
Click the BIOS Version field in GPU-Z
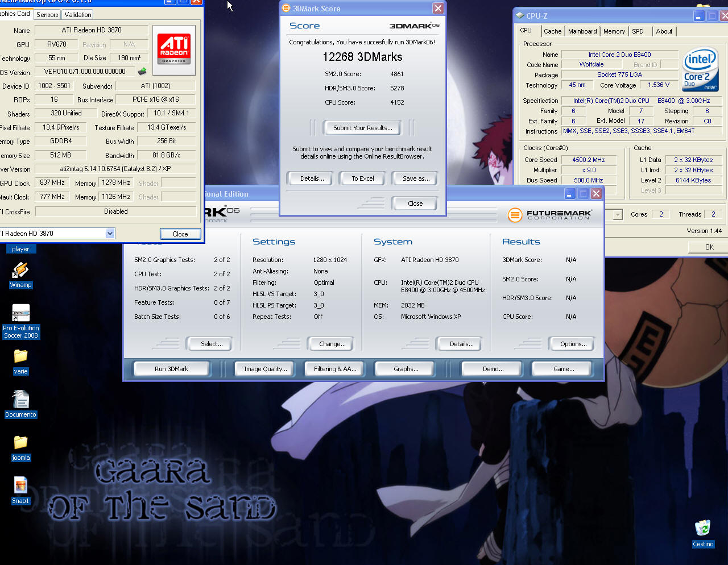tap(85, 72)
